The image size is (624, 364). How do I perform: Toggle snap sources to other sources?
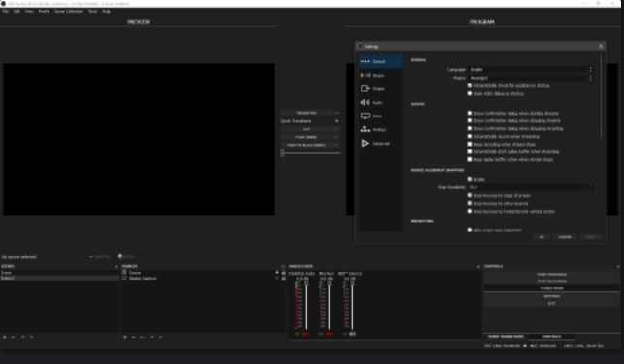tap(470, 203)
